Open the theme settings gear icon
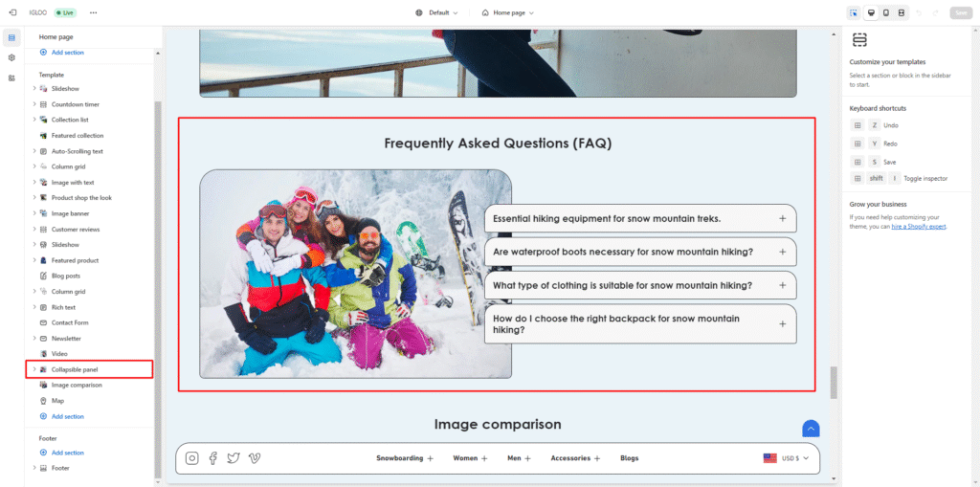This screenshot has height=487, width=980. (11, 57)
